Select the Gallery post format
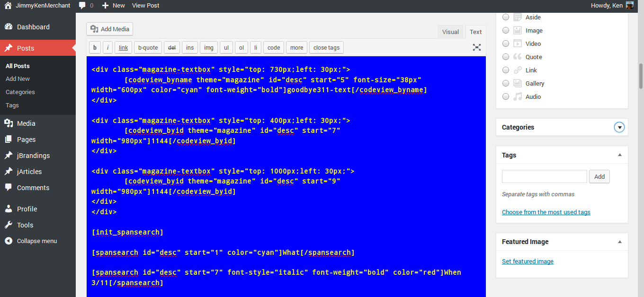This screenshot has height=297, width=644. click(506, 83)
